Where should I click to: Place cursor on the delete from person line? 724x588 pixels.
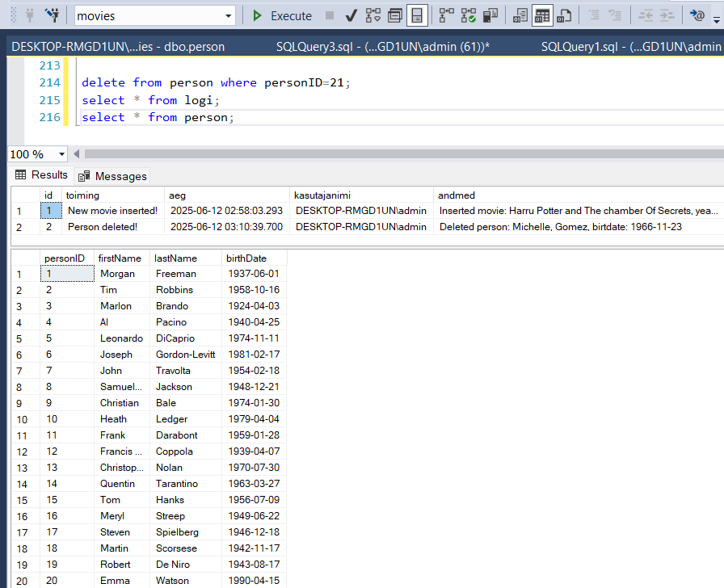point(216,82)
